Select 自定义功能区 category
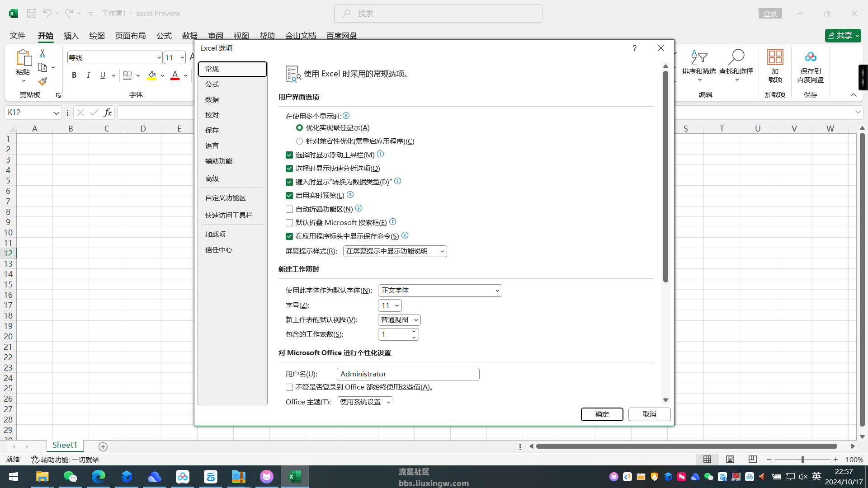 coord(232,198)
